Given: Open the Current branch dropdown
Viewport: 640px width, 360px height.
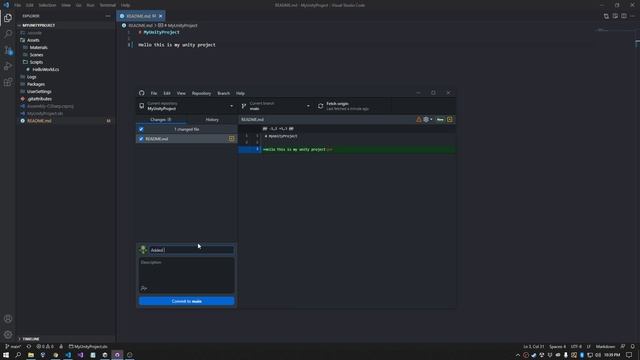Looking at the screenshot, I should tap(276, 106).
